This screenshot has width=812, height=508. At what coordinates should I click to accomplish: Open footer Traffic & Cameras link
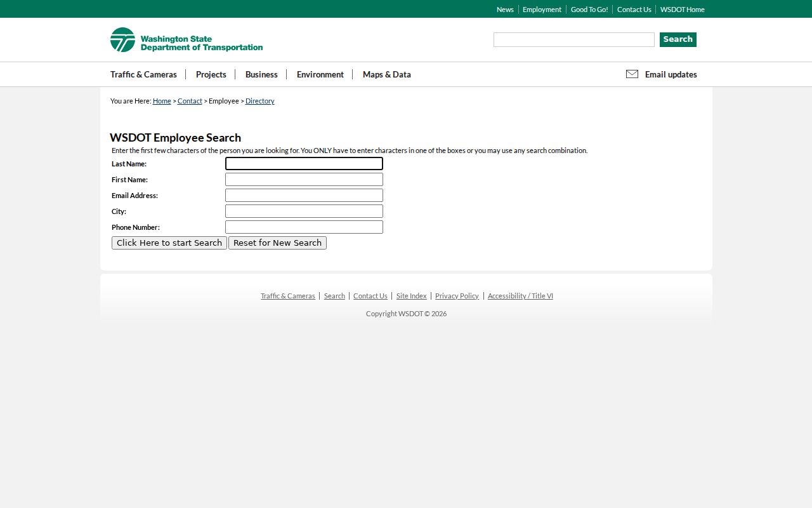(x=288, y=296)
